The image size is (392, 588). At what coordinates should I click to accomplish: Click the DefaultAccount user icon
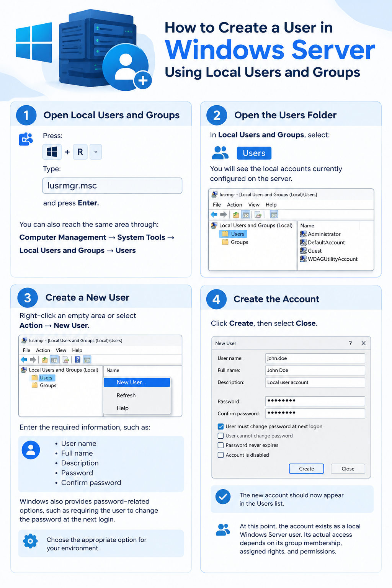[303, 242]
